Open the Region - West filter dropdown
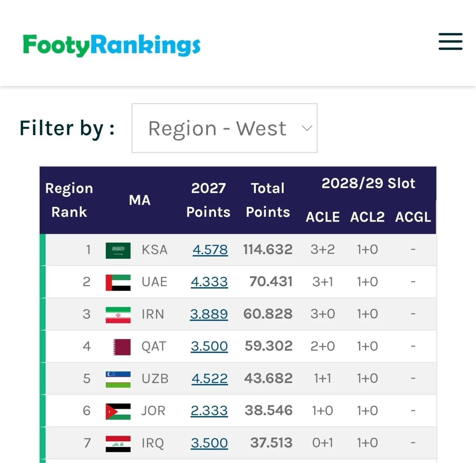The height and width of the screenshot is (463, 476). 225,128
